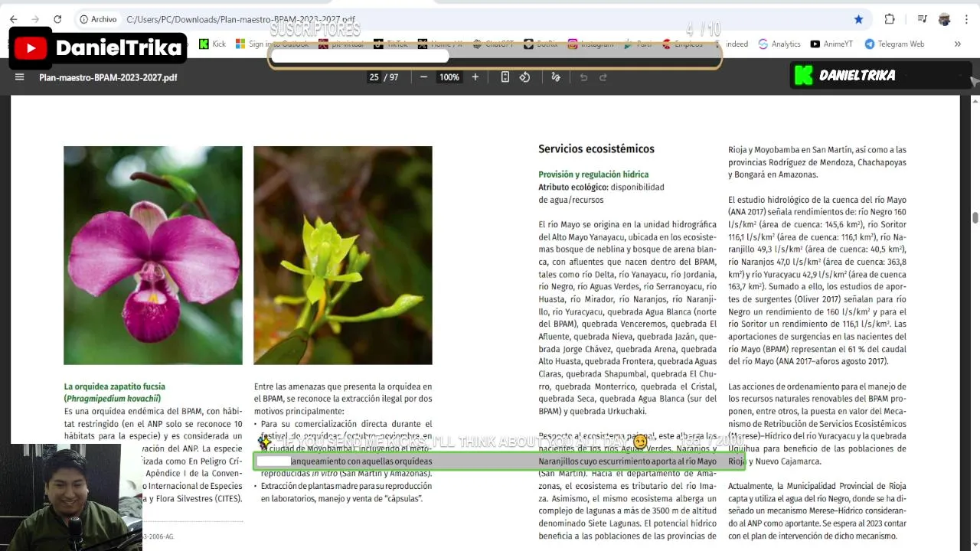Image resolution: width=980 pixels, height=551 pixels.
Task: Activate the draw annotation tool
Action: point(556,77)
